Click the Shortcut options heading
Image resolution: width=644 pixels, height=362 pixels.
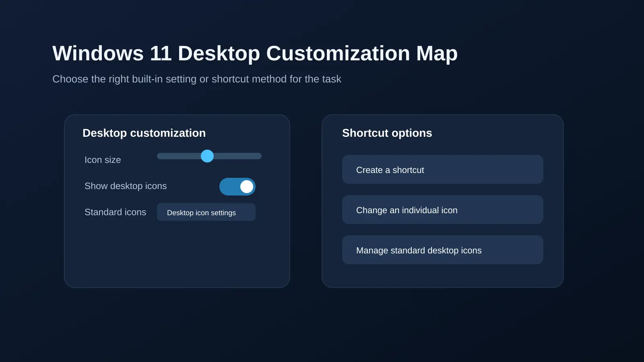387,133
